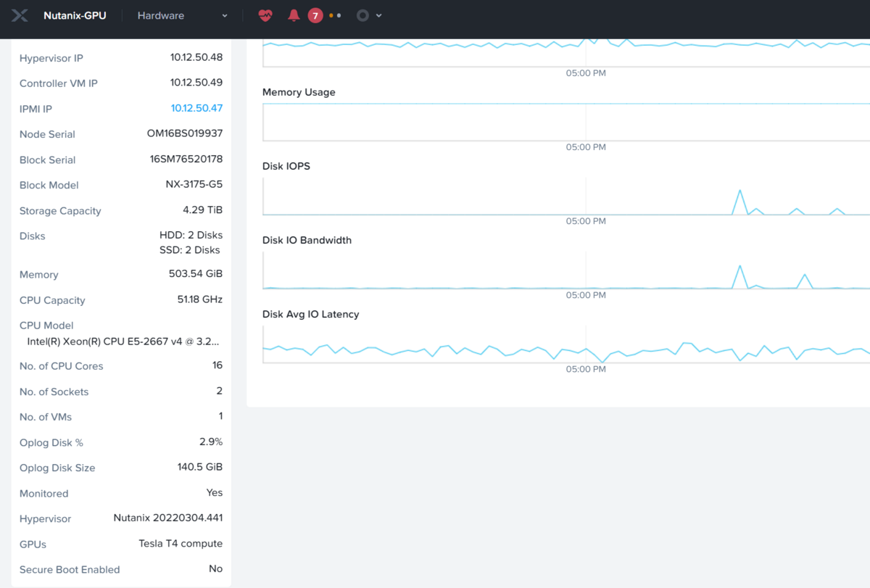This screenshot has height=588, width=870.
Task: Open the alerts bell icon
Action: pyautogui.click(x=294, y=15)
